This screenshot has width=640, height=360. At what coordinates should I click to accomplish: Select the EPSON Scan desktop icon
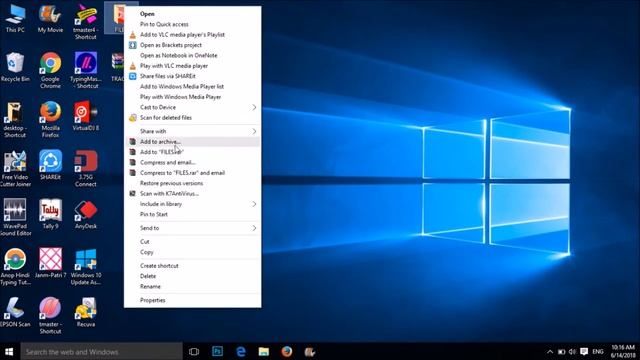coord(15,313)
